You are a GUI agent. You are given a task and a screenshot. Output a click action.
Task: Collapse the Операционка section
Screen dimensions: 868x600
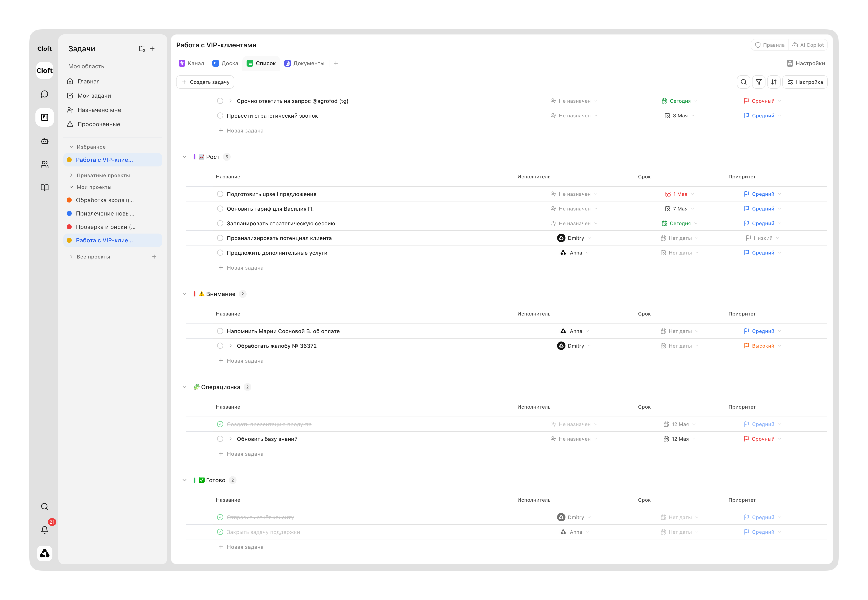coord(184,387)
